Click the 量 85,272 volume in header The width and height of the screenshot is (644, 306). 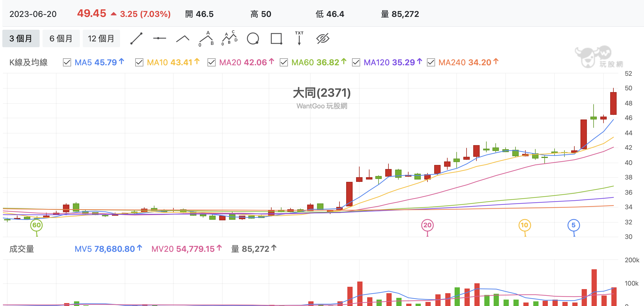click(x=400, y=14)
